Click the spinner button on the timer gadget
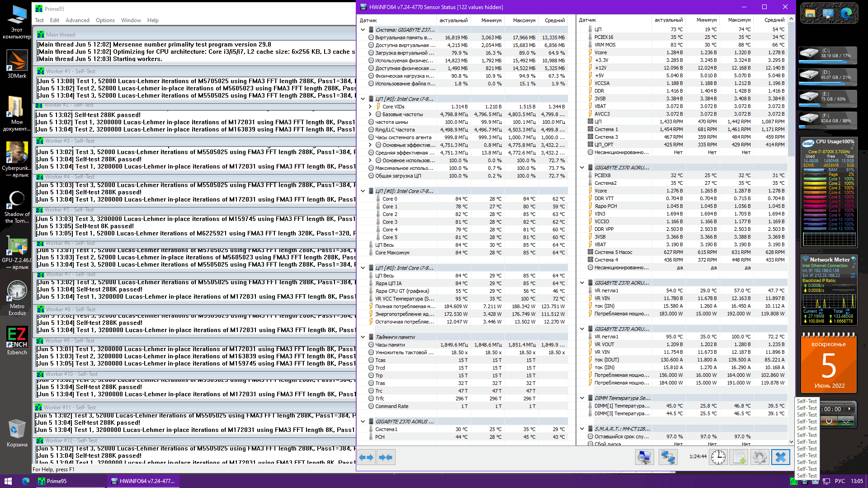The height and width of the screenshot is (488, 868). [x=846, y=421]
